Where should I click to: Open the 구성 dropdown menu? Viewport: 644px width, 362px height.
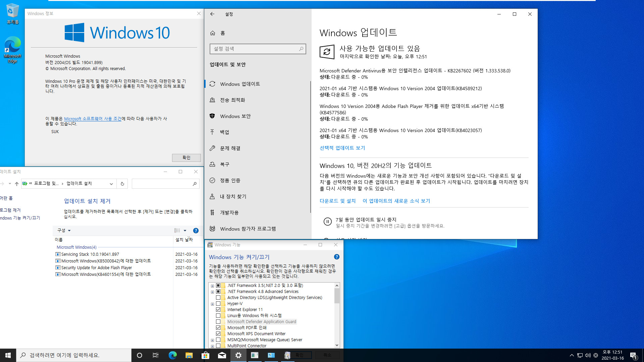(x=64, y=231)
